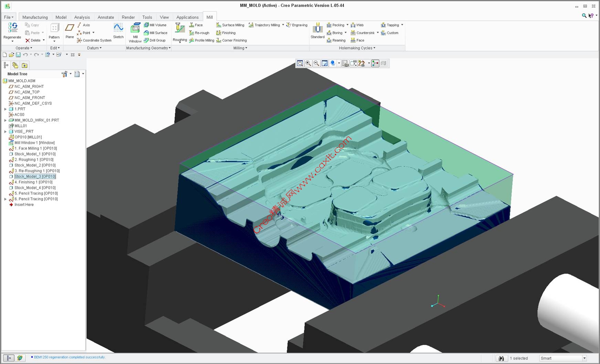Expand the VISE_.PRT tree node
The height and width of the screenshot is (364, 600).
pyautogui.click(x=5, y=131)
